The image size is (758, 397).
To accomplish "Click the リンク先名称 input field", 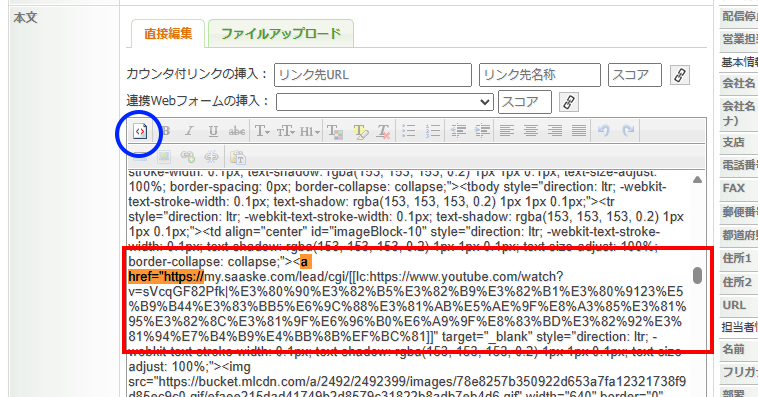I will tap(539, 75).
